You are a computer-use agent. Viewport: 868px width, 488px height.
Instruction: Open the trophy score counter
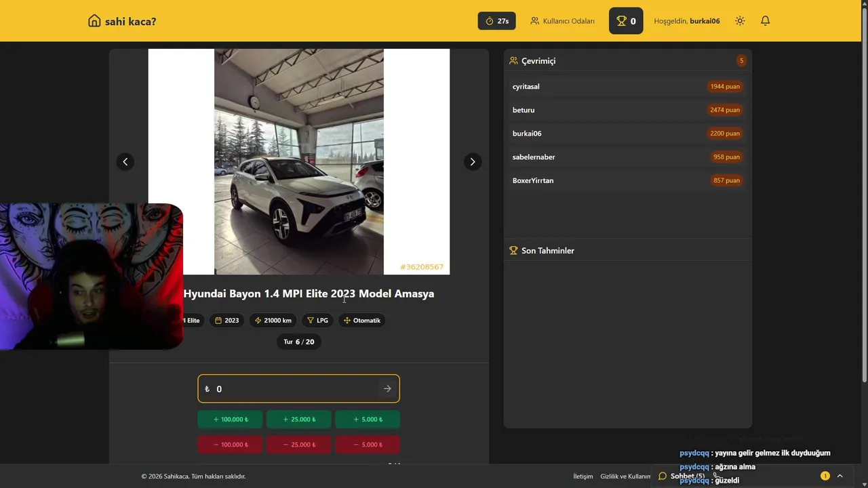[626, 21]
